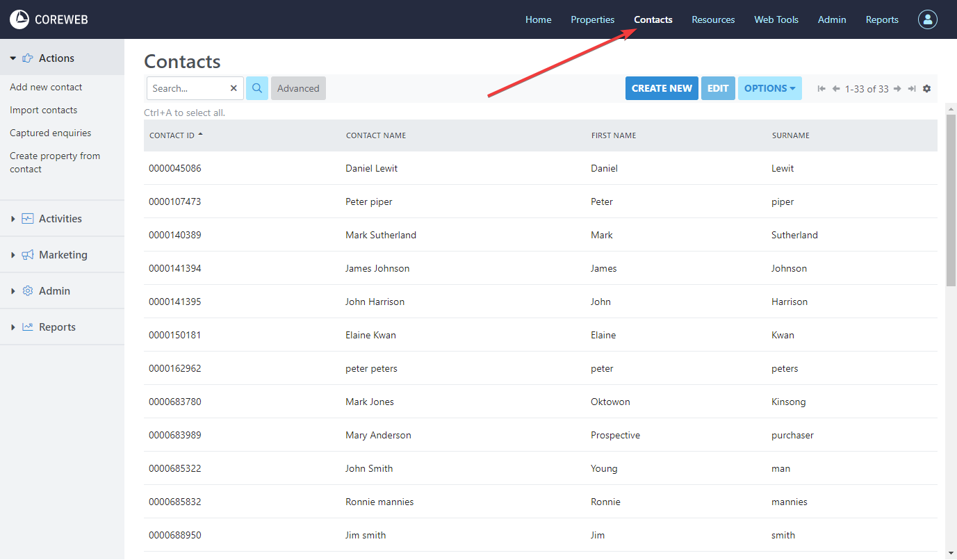
Task: Go to previous page arrow
Action: (836, 89)
